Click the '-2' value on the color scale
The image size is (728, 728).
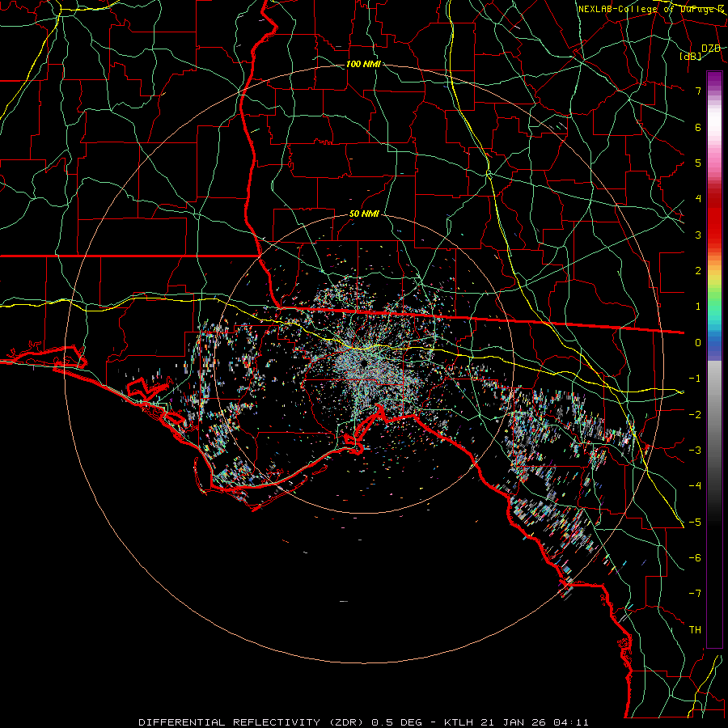click(695, 414)
